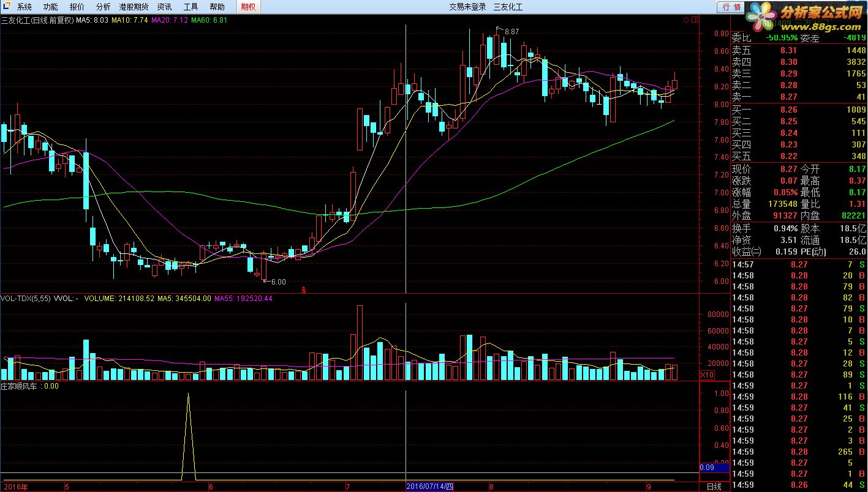Click the 14:59 tick row with volume 116
The width and height of the screenshot is (868, 492).
click(799, 397)
